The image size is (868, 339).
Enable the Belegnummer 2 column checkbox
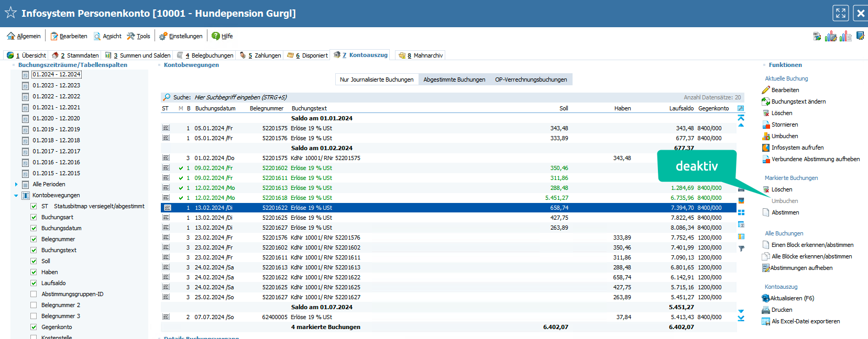click(34, 305)
